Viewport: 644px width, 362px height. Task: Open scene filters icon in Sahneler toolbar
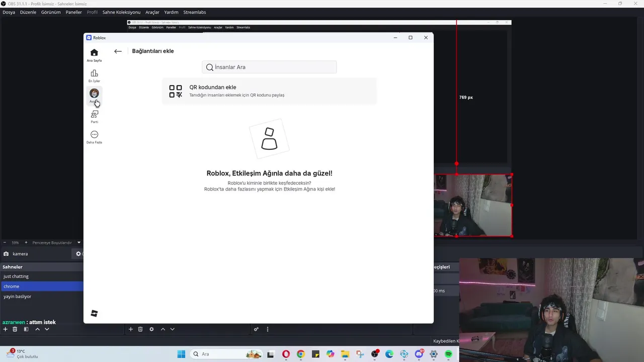(x=26, y=329)
